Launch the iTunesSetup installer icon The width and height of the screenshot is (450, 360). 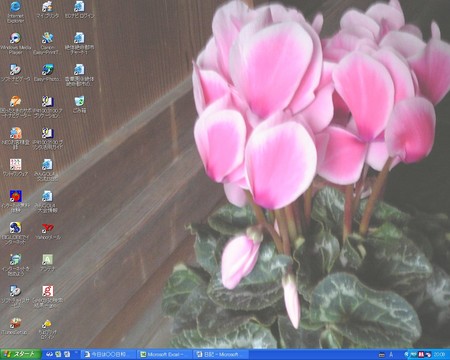tap(15, 326)
